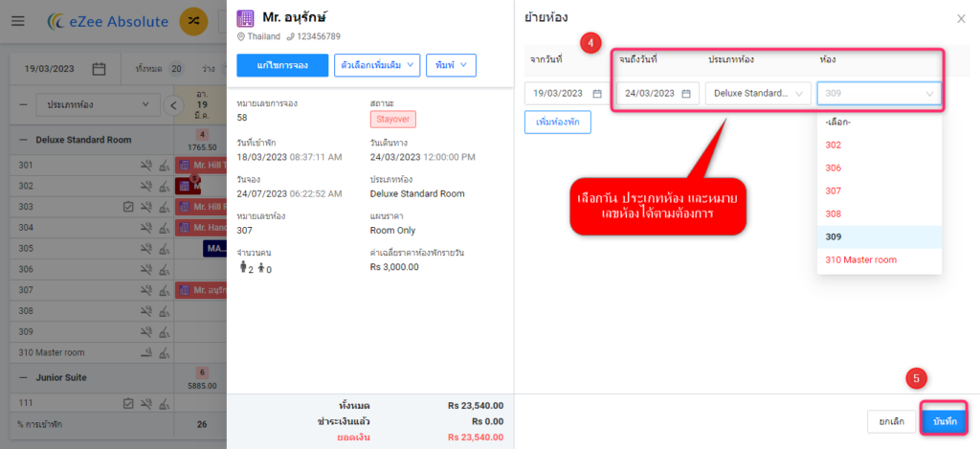The image size is (980, 449).
Task: Open the Deluxe Standard room type dropdown
Action: tap(758, 94)
